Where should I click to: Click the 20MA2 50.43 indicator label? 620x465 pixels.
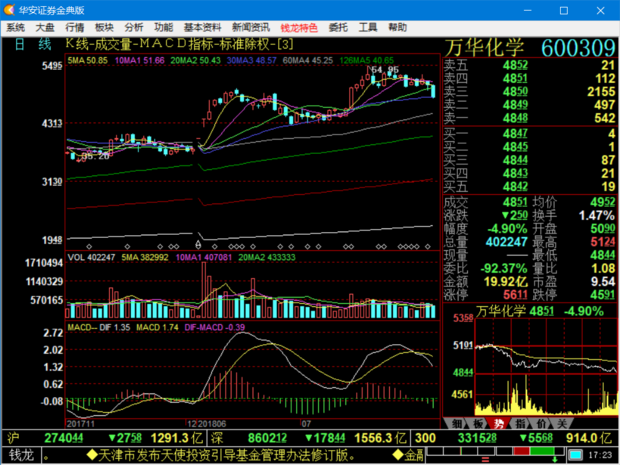(195, 60)
